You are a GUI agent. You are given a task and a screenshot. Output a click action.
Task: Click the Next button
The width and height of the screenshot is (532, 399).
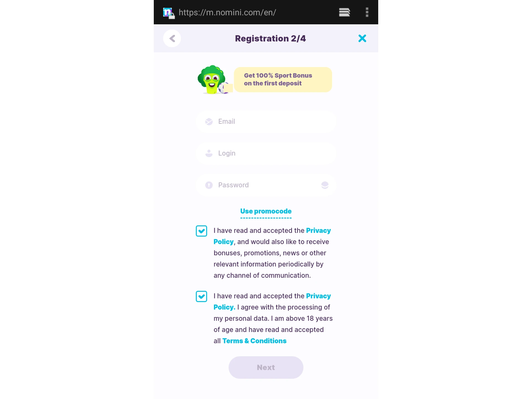pos(266,367)
